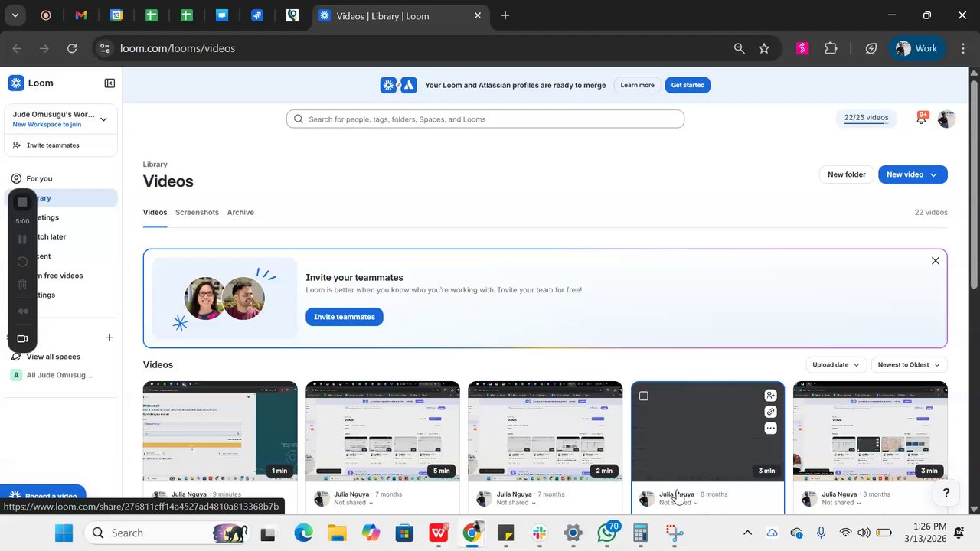Open Slack from the taskbar
Image resolution: width=980 pixels, height=551 pixels.
[540, 533]
